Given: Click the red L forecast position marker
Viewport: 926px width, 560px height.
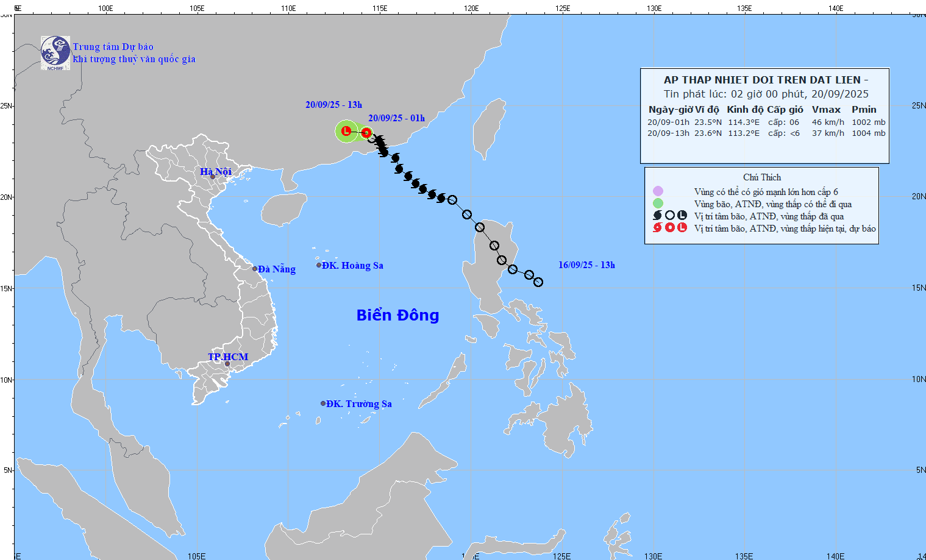Looking at the screenshot, I should tap(346, 131).
